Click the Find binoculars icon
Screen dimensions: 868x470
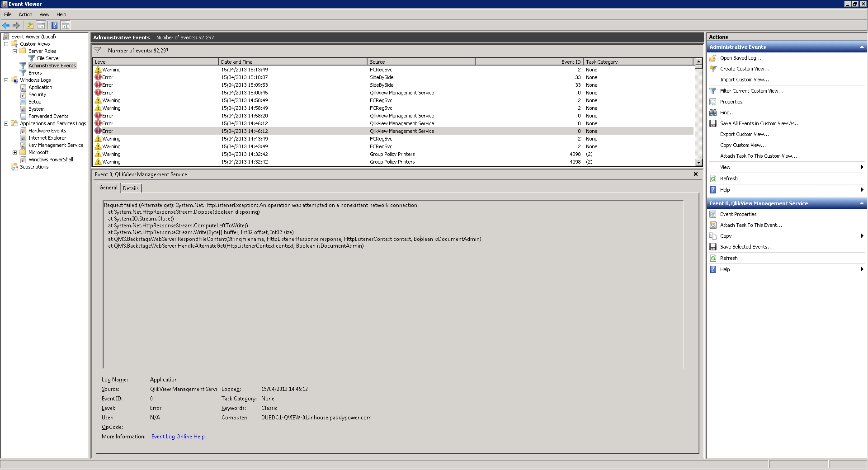[x=713, y=113]
